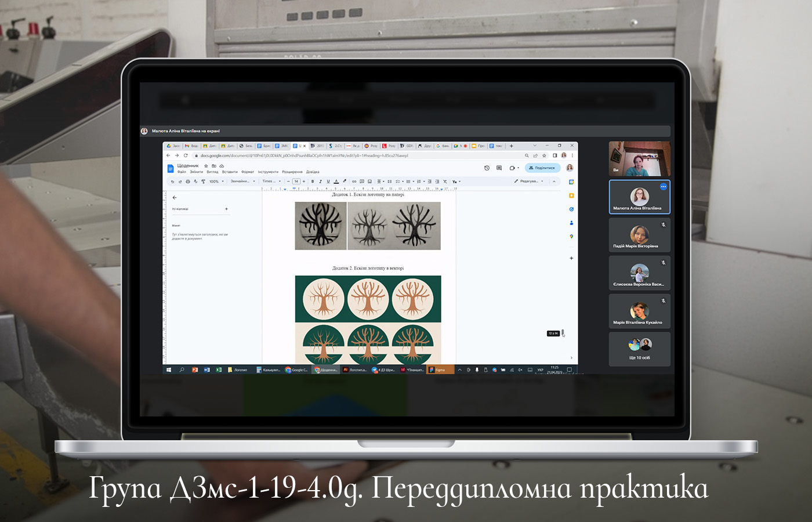Open the Вигляд menu
This screenshot has height=522, width=812.
pos(212,172)
